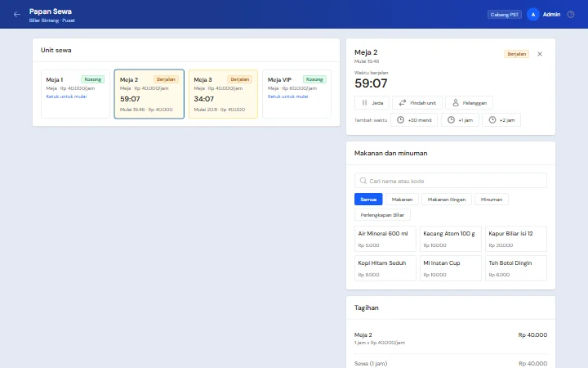Viewport: 588px width, 368px height.
Task: Click the Meja 2 bill line item
Action: [x=450, y=339]
